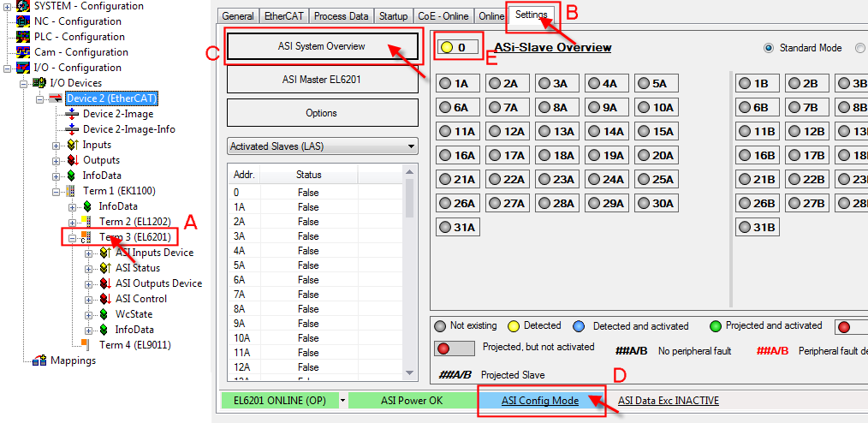Screen dimensions: 868x423
Task: Switch to the EtherCAT tab
Action: [x=284, y=16]
